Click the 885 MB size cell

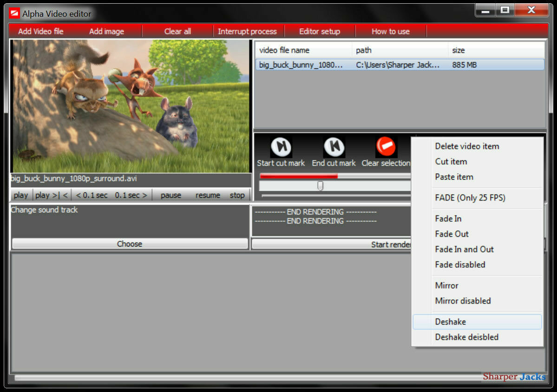464,65
